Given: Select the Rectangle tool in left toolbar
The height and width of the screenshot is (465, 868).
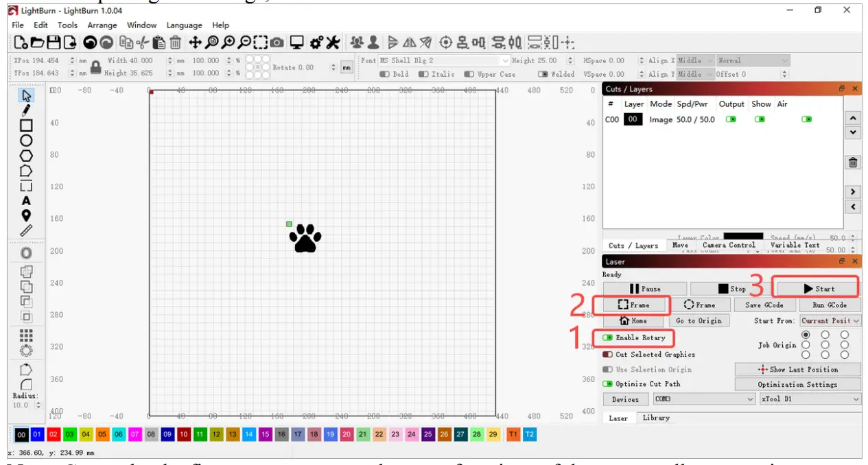Looking at the screenshot, I should click(26, 126).
